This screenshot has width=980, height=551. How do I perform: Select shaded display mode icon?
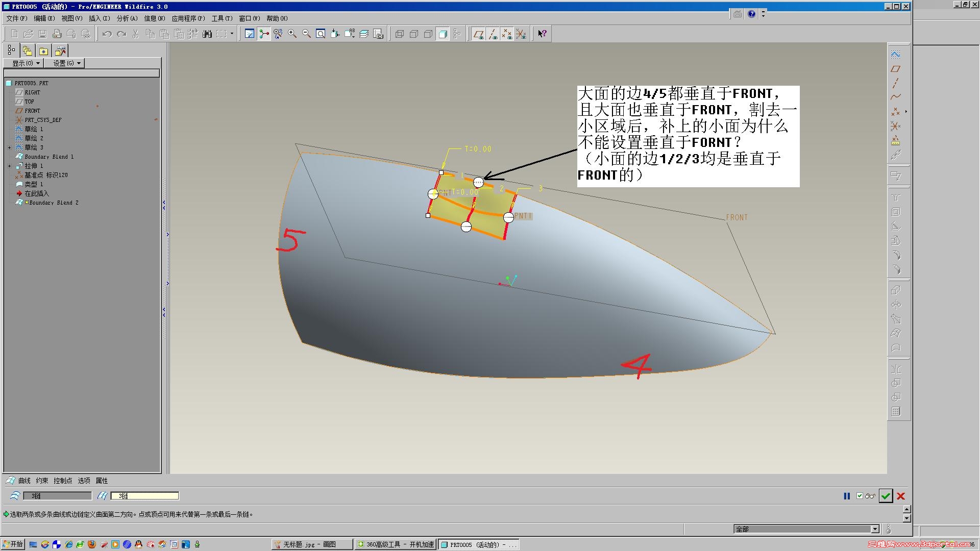coord(443,34)
